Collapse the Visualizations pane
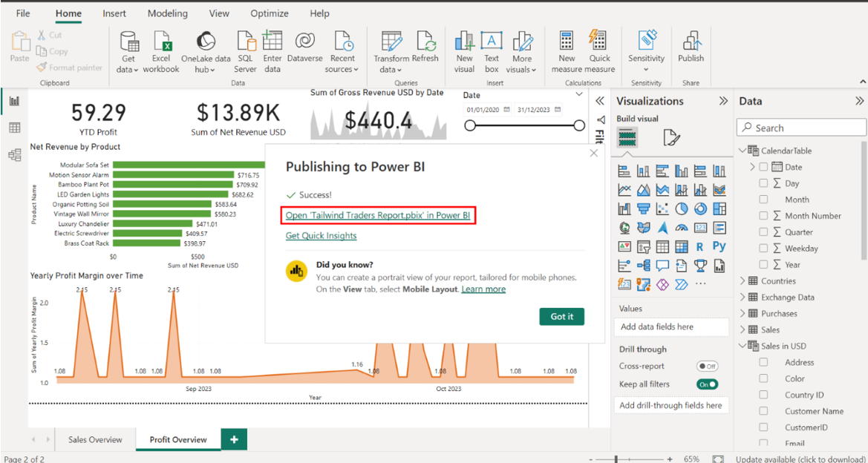This screenshot has height=463, width=868. pyautogui.click(x=722, y=102)
